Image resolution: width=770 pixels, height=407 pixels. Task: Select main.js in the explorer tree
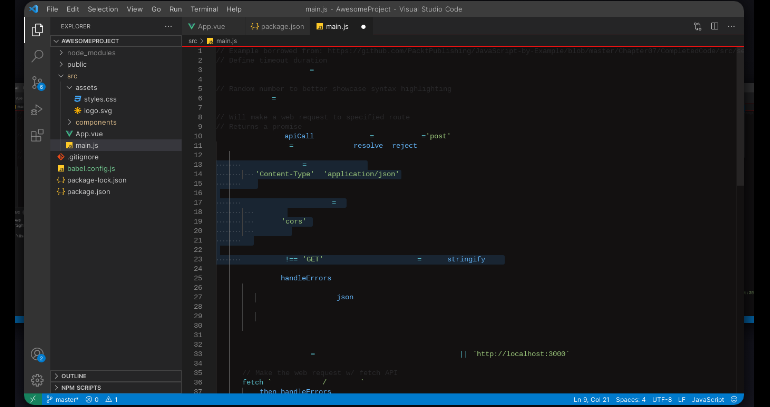coord(116,145)
